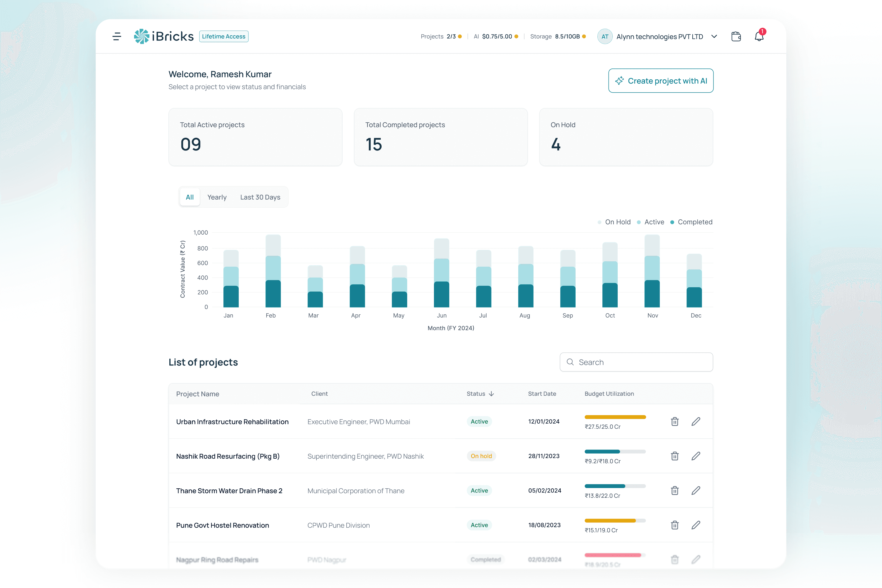Delete Urban Infrastructure Rehabilitation project
This screenshot has width=882, height=588.
[675, 422]
